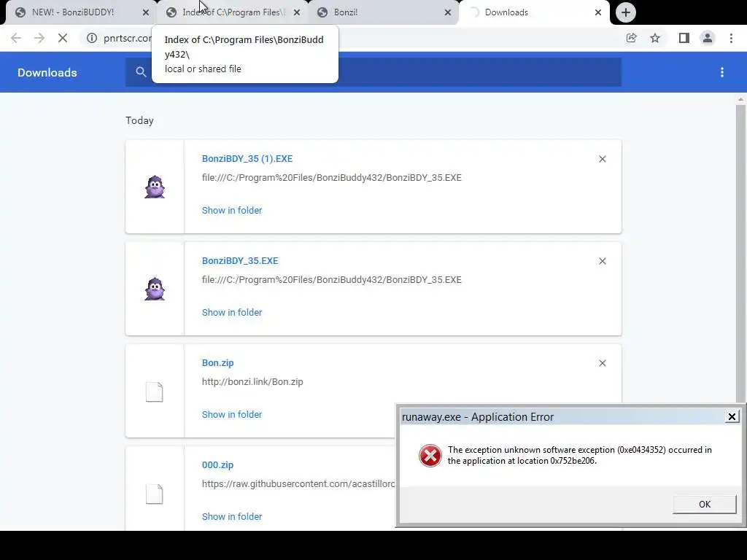The image size is (747, 560).
Task: Click OK in runaway.exe error dialog
Action: tap(705, 505)
